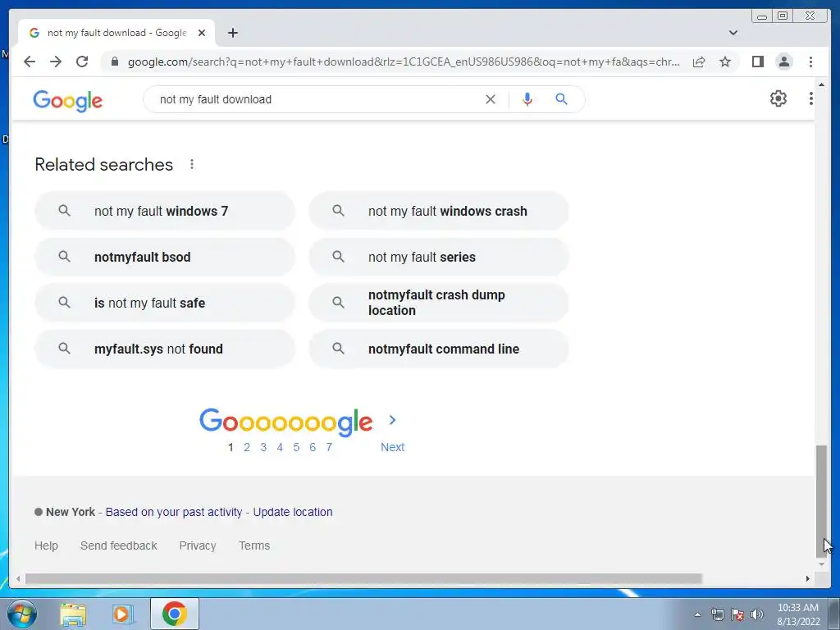Click the browser address bar
The height and width of the screenshot is (630, 840).
click(x=403, y=62)
